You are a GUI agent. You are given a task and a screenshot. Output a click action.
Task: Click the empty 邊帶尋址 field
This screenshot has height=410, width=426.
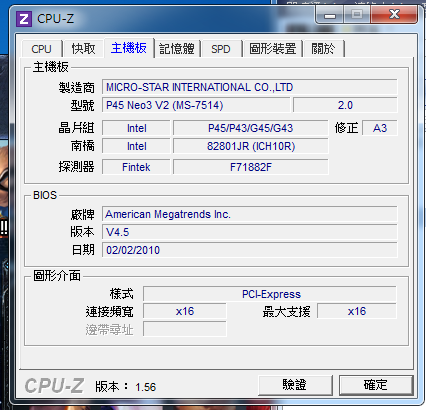click(x=185, y=329)
